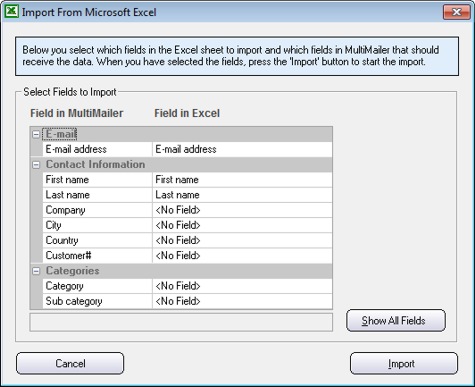Image resolution: width=475 pixels, height=387 pixels.
Task: Collapse the Categories group
Action: (x=36, y=271)
